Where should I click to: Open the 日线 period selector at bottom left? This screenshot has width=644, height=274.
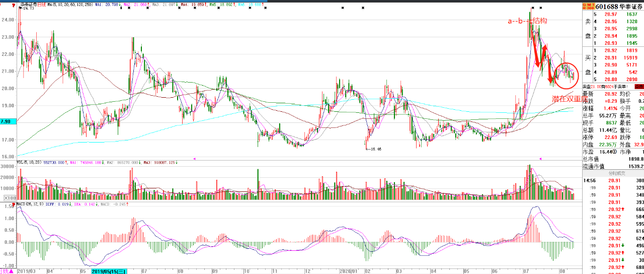point(7,271)
